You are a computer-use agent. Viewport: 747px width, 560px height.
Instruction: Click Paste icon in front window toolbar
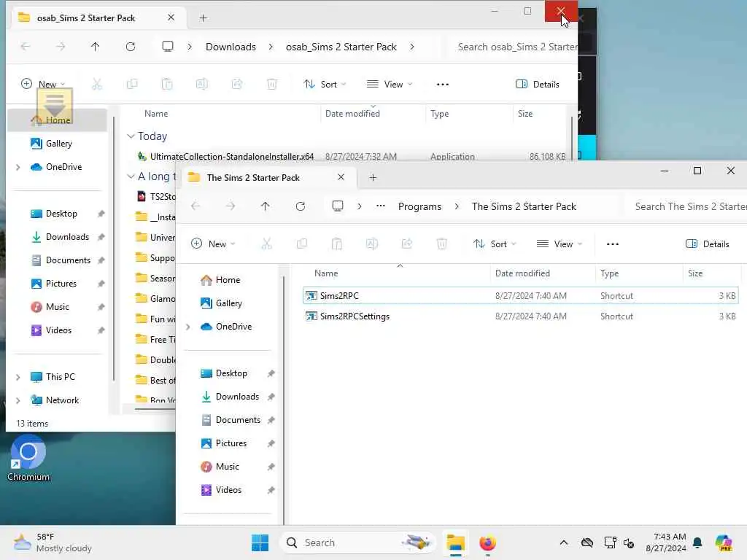pyautogui.click(x=337, y=244)
